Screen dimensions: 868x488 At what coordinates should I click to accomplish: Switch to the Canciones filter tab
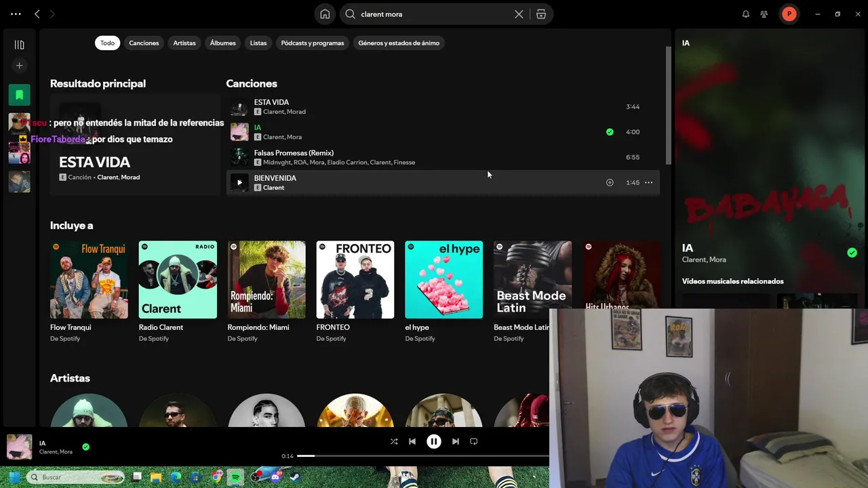pyautogui.click(x=144, y=43)
